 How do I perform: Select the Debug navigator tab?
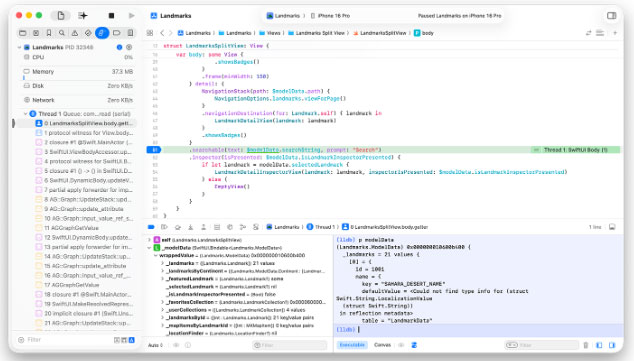coord(102,33)
